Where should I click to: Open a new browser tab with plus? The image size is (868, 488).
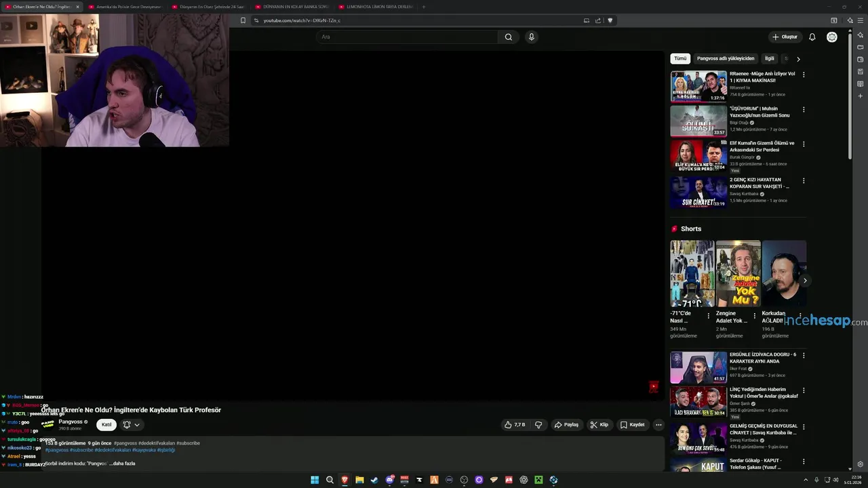tap(424, 7)
